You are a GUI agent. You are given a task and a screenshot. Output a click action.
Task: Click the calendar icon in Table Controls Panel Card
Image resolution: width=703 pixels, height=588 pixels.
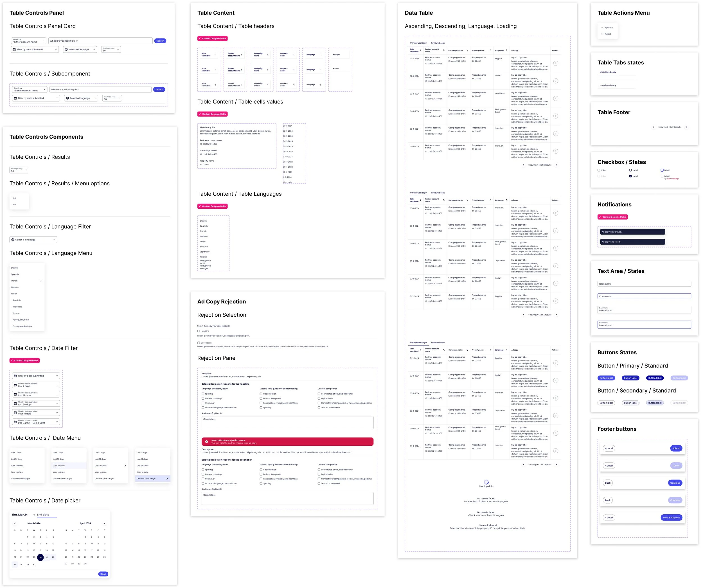tap(14, 49)
